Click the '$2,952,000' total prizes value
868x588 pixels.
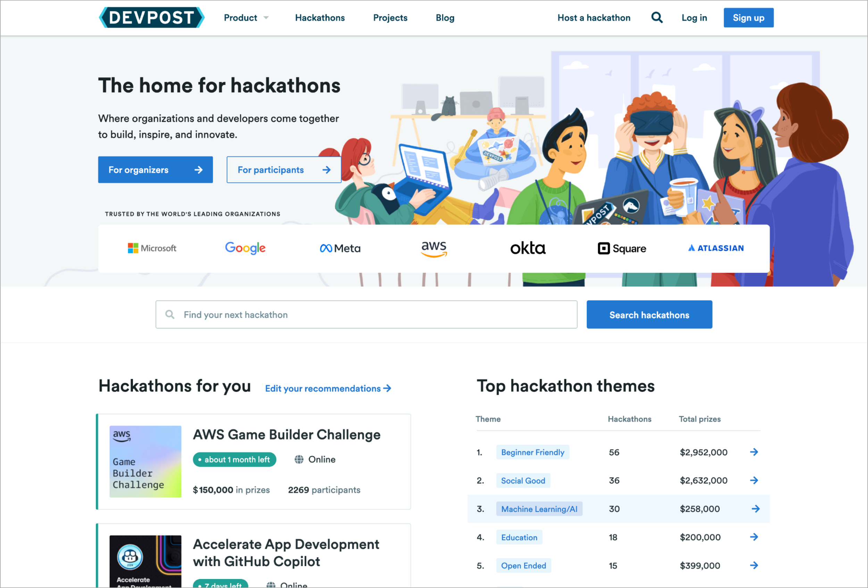pyautogui.click(x=704, y=453)
